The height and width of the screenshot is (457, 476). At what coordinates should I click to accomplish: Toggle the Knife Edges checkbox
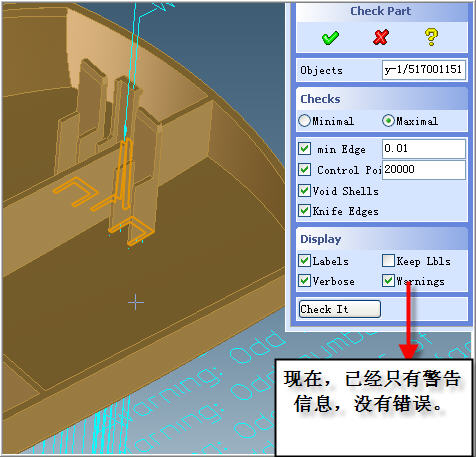point(304,211)
